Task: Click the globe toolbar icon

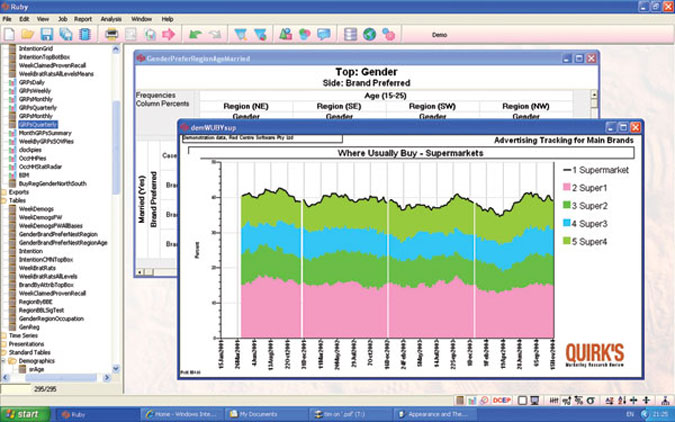Action: tap(369, 34)
